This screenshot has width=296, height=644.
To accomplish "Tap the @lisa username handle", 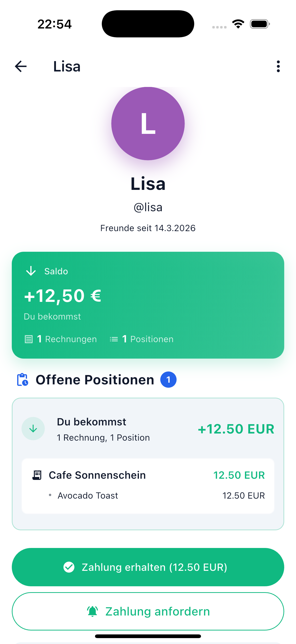I will point(148,208).
